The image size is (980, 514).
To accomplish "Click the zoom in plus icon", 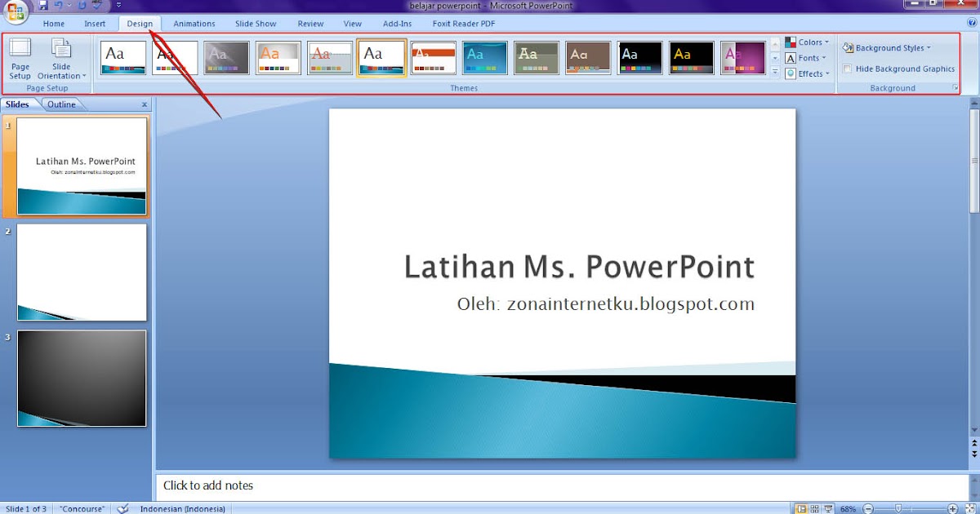I will [952, 508].
